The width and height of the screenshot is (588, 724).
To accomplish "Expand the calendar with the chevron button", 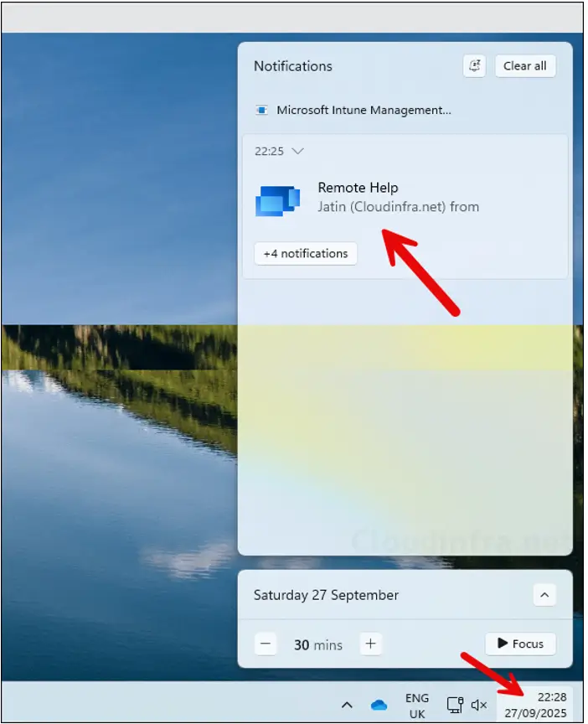I will [544, 595].
